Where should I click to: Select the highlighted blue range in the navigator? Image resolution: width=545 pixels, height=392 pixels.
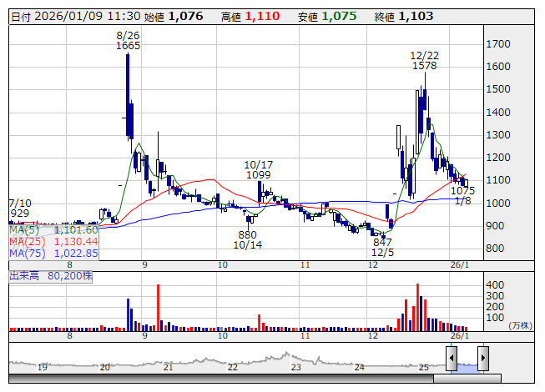(x=467, y=363)
